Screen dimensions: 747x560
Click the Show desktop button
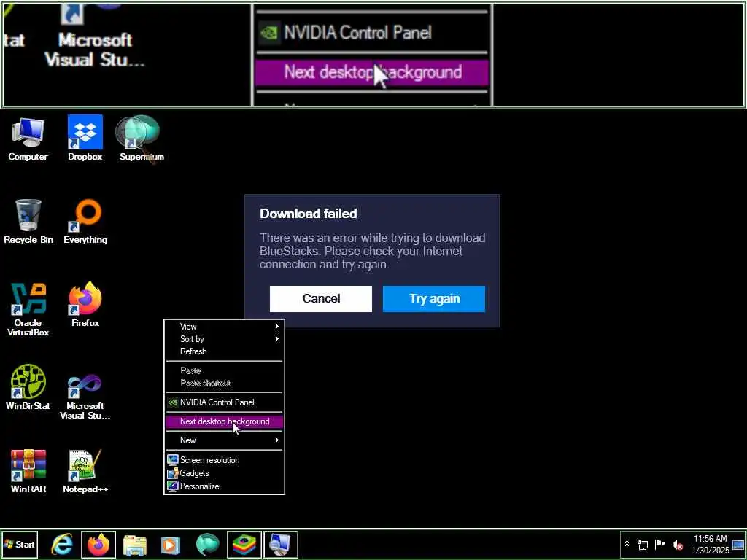(x=739, y=544)
